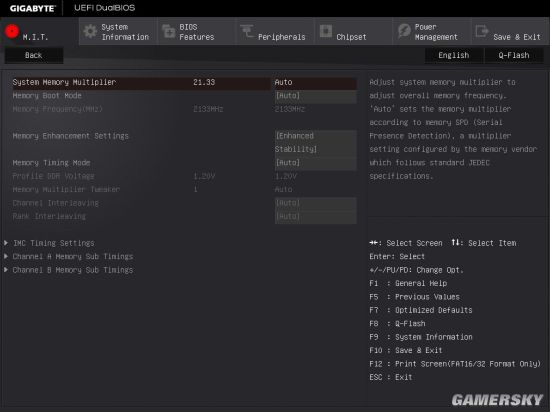This screenshot has width=550, height=412.
Task: Click the Profile DDR Voltage label
Action: point(53,176)
